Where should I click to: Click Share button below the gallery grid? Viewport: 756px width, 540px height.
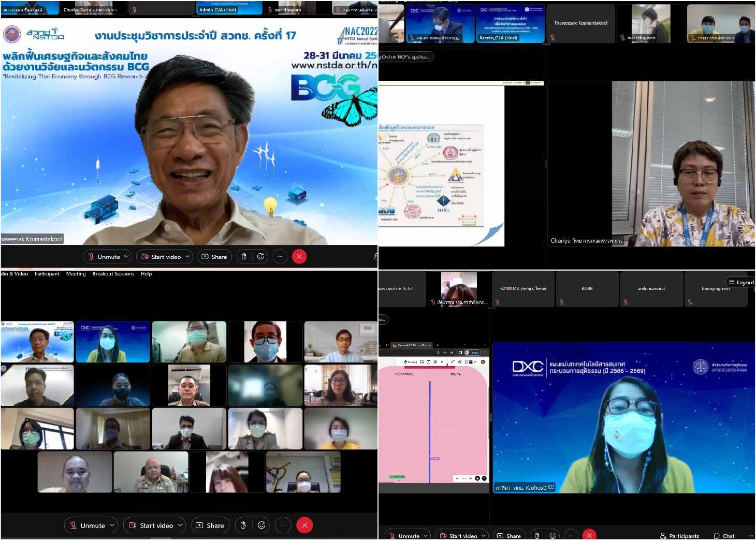pos(210,525)
